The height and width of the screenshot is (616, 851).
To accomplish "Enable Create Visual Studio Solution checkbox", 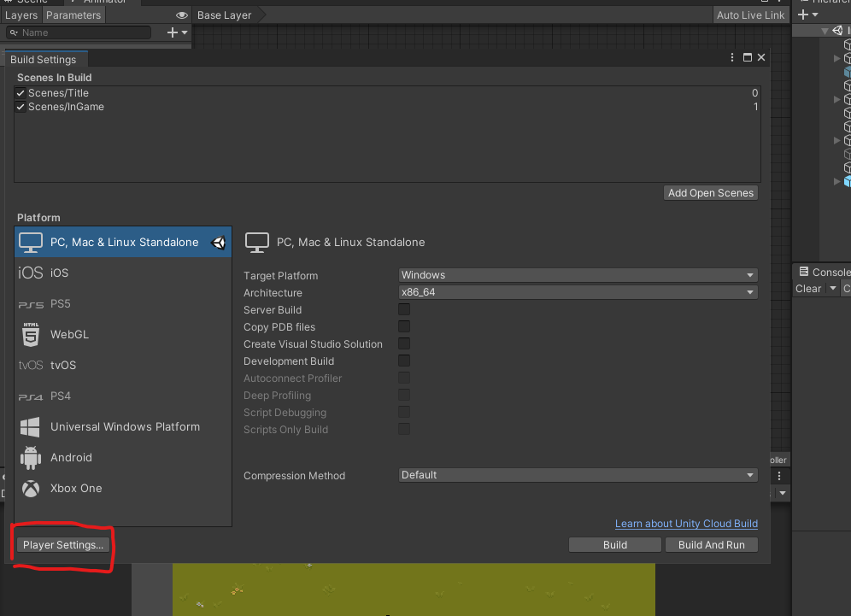I will [x=404, y=343].
